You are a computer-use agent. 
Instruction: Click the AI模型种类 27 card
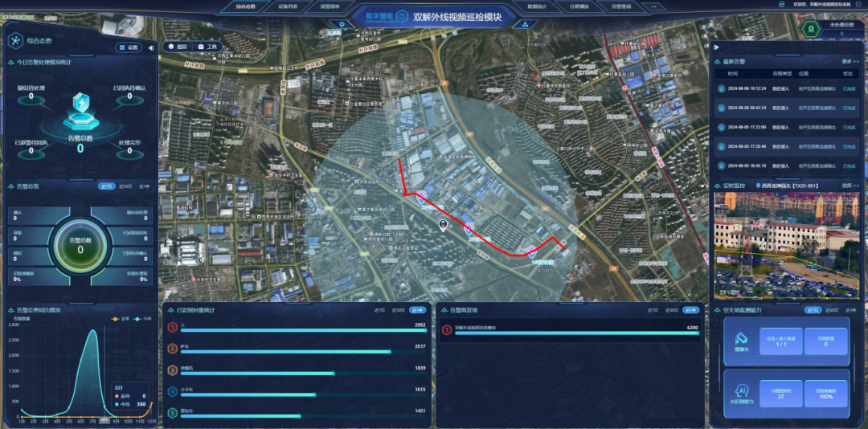(x=781, y=394)
